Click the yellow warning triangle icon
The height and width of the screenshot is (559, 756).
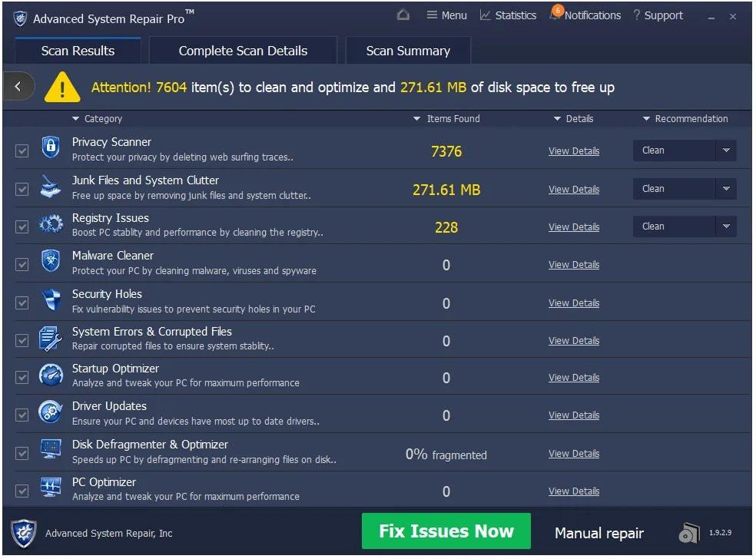(62, 88)
